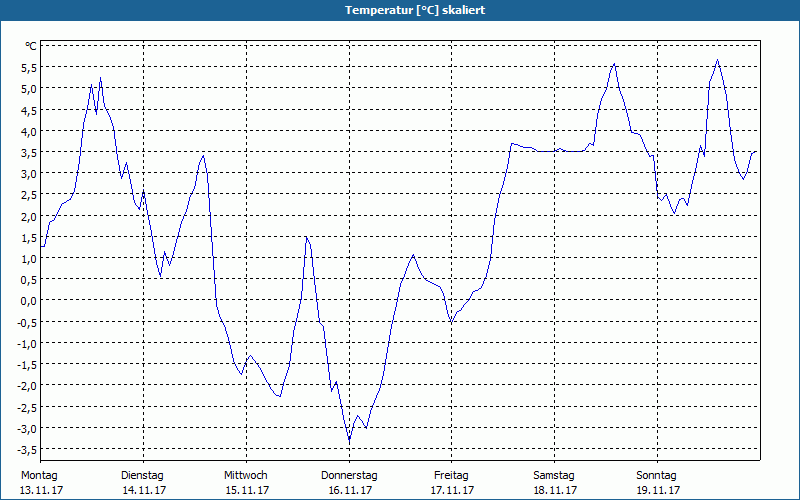The height and width of the screenshot is (500, 800).
Task: Select the 'Dienstag' day label
Action: pyautogui.click(x=142, y=476)
